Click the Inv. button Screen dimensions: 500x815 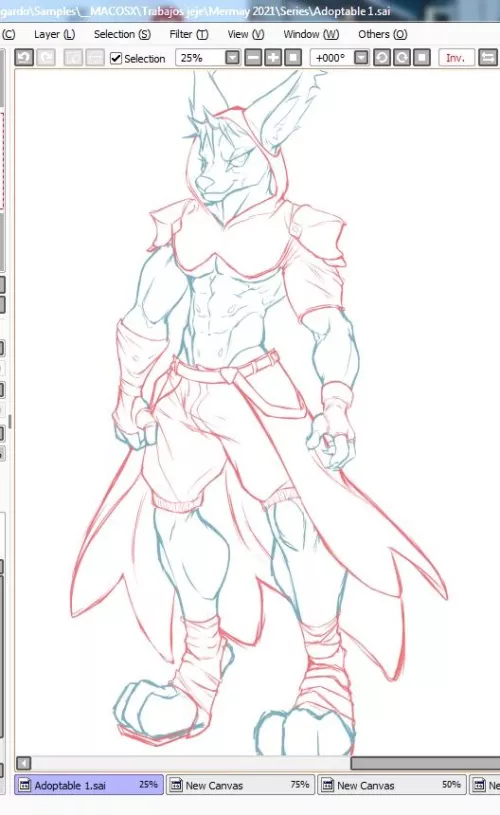click(456, 57)
